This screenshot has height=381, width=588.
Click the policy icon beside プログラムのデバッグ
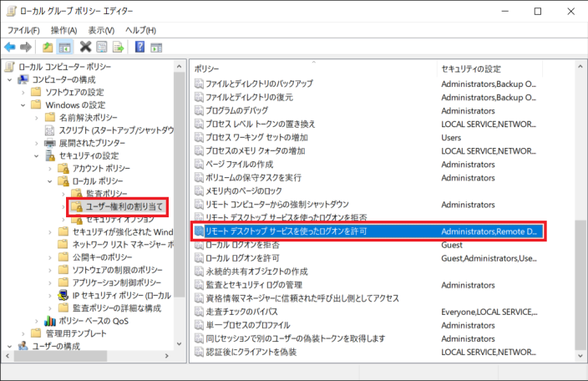[x=199, y=110]
